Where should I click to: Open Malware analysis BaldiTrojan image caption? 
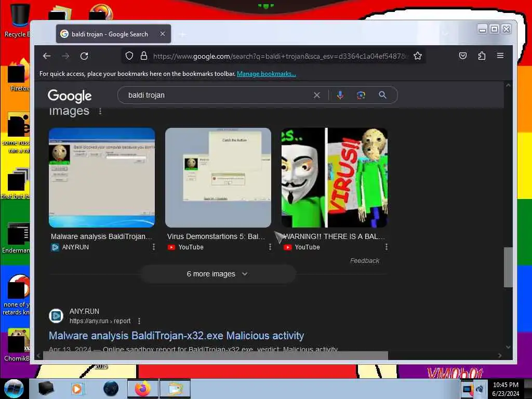tap(101, 236)
